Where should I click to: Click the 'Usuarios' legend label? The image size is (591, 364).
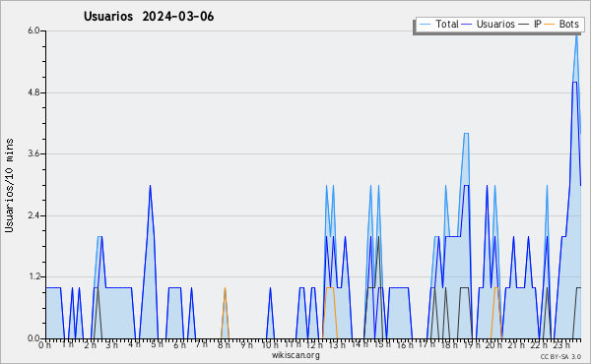495,24
